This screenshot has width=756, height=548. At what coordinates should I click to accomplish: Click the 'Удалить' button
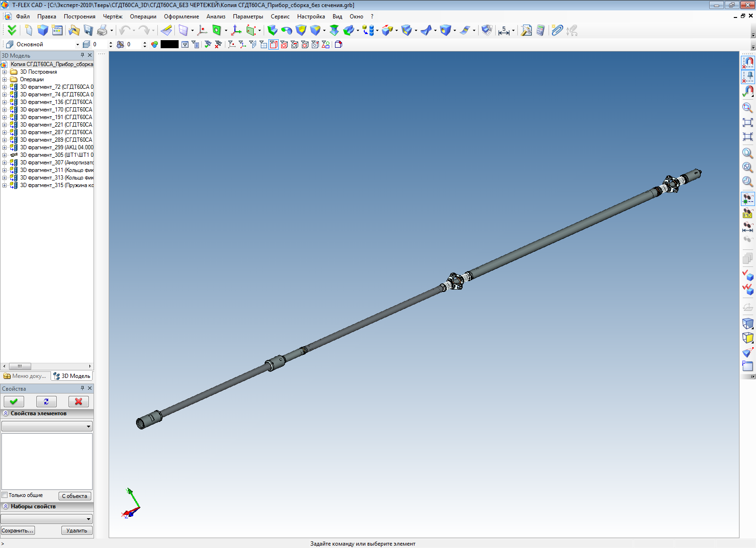(77, 531)
